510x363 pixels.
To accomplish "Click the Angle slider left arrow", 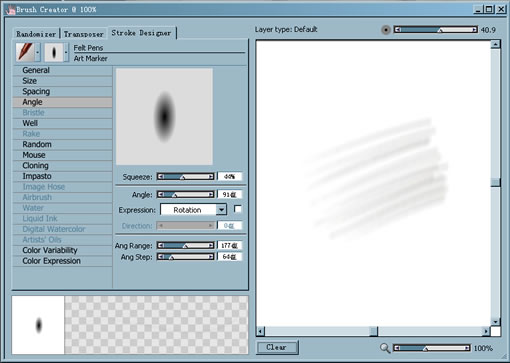I will [161, 194].
